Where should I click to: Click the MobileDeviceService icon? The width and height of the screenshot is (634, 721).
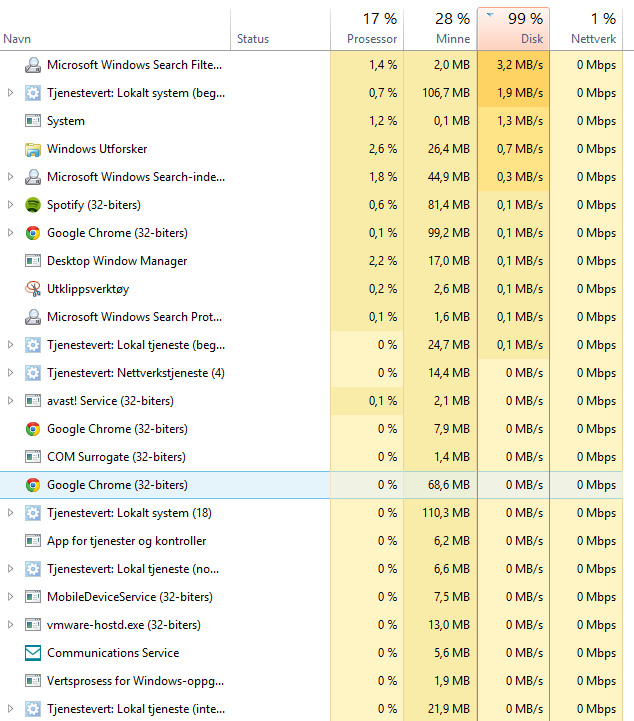(33, 597)
